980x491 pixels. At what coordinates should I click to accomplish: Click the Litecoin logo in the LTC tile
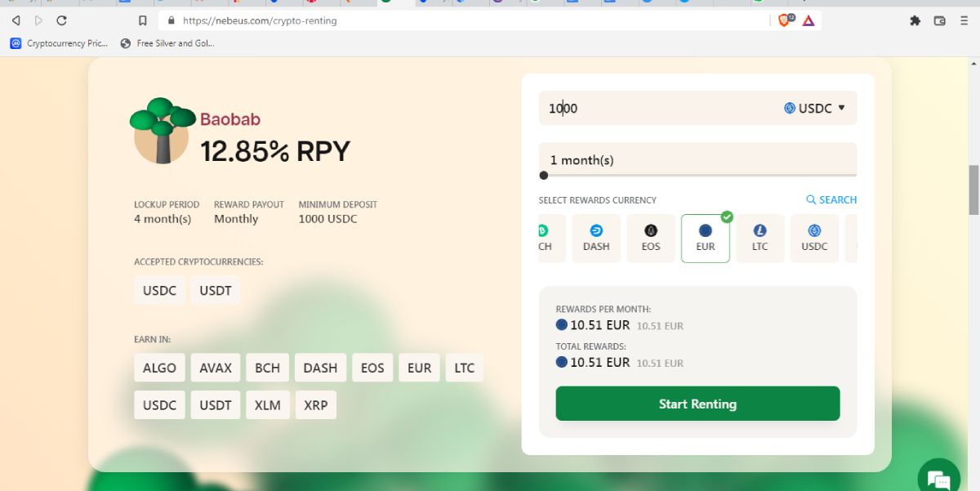click(760, 230)
